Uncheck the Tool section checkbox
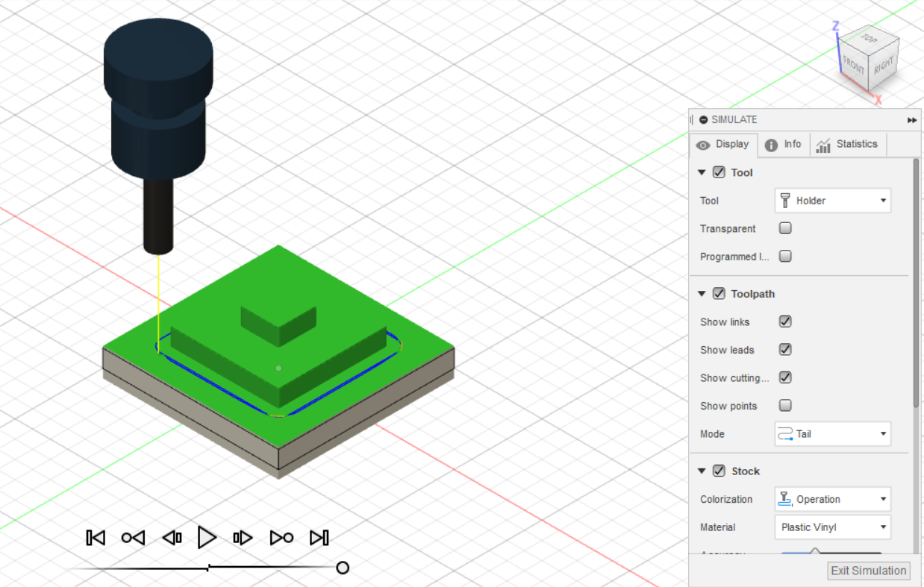 click(x=719, y=172)
